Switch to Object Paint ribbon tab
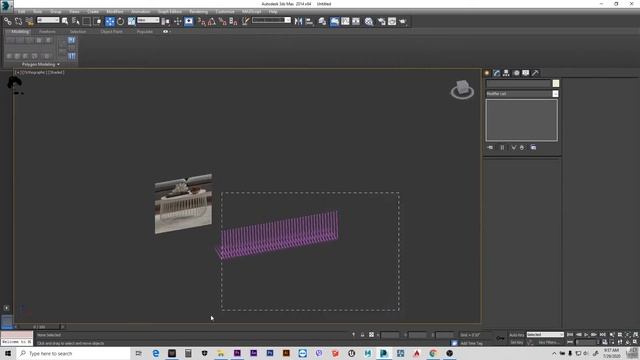 pyautogui.click(x=111, y=31)
